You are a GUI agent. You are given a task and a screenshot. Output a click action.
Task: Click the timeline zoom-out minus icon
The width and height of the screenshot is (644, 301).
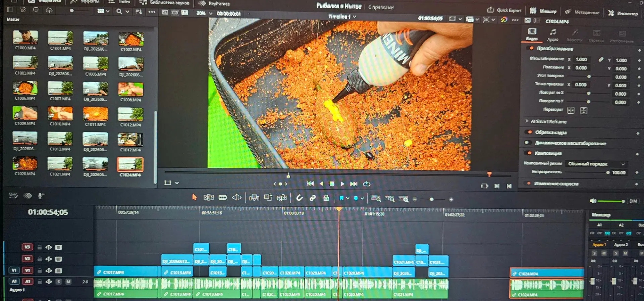pos(415,199)
